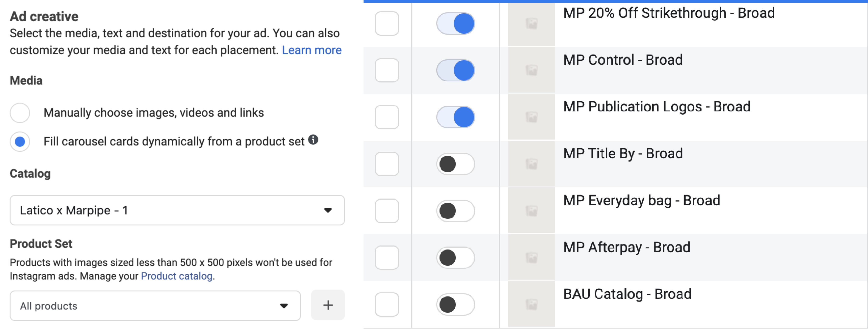The image size is (868, 329).
Task: Click thumbnail icon of BAU Catalog - Broad
Action: click(x=531, y=305)
